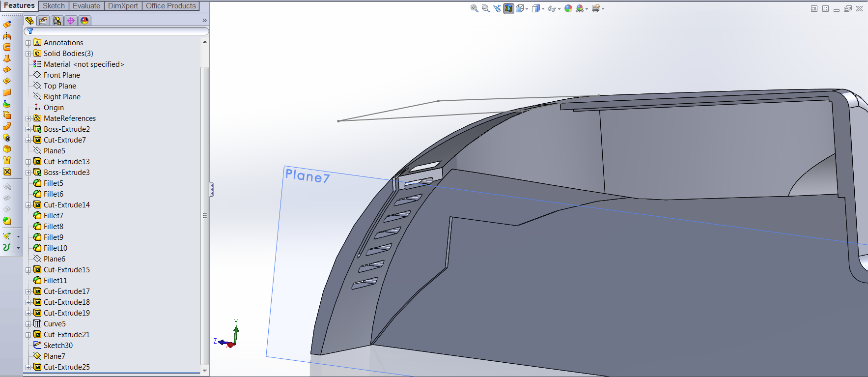This screenshot has width=868, height=377.
Task: Expand the Curve5 feature
Action: [28, 324]
